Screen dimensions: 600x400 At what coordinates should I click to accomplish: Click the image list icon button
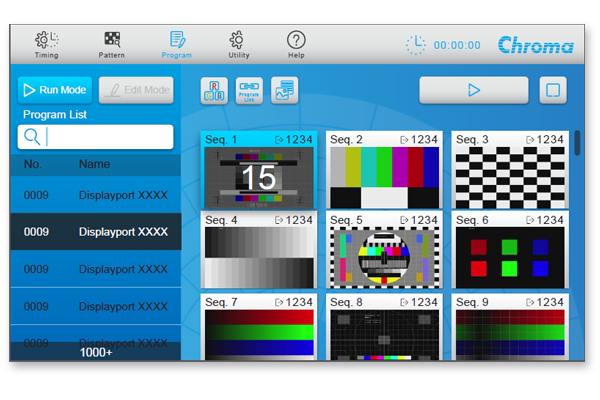(x=285, y=91)
